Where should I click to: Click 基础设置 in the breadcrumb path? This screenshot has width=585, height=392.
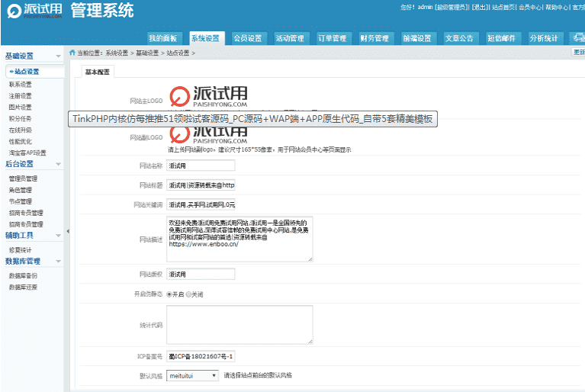click(x=147, y=53)
